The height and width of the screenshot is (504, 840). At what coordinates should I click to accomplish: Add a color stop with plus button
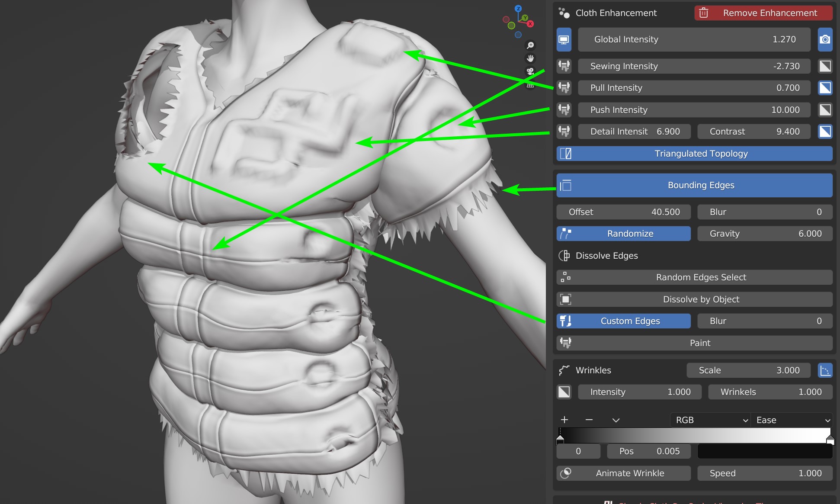[x=564, y=420]
